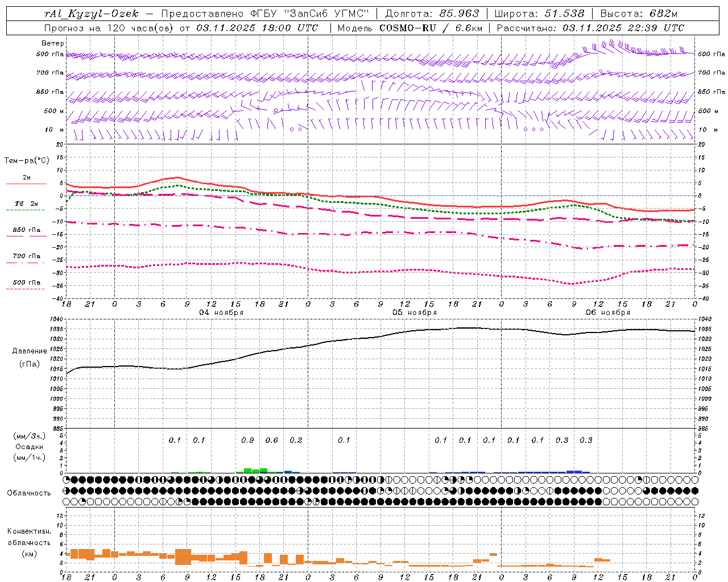Click the "Конвективн." convective cloud label
The height and width of the screenshot is (582, 728).
point(29,531)
